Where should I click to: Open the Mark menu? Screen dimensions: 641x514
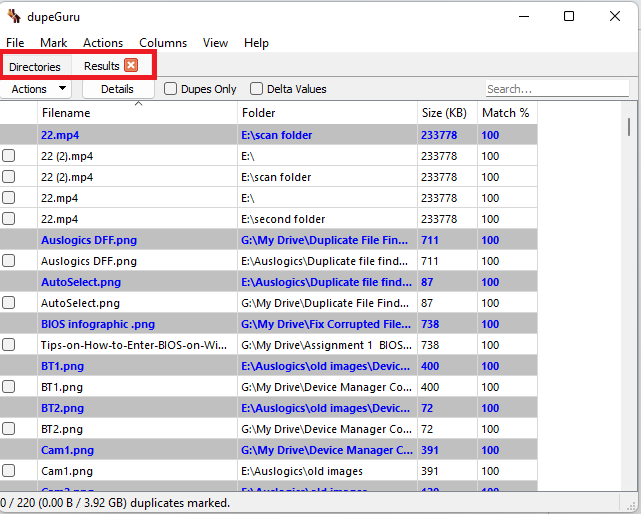(53, 43)
